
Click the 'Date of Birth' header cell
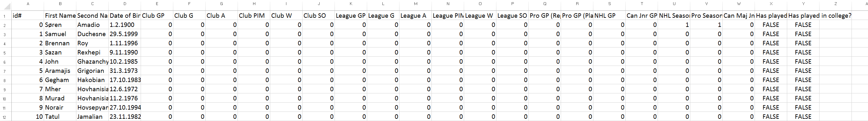pyautogui.click(x=125, y=16)
